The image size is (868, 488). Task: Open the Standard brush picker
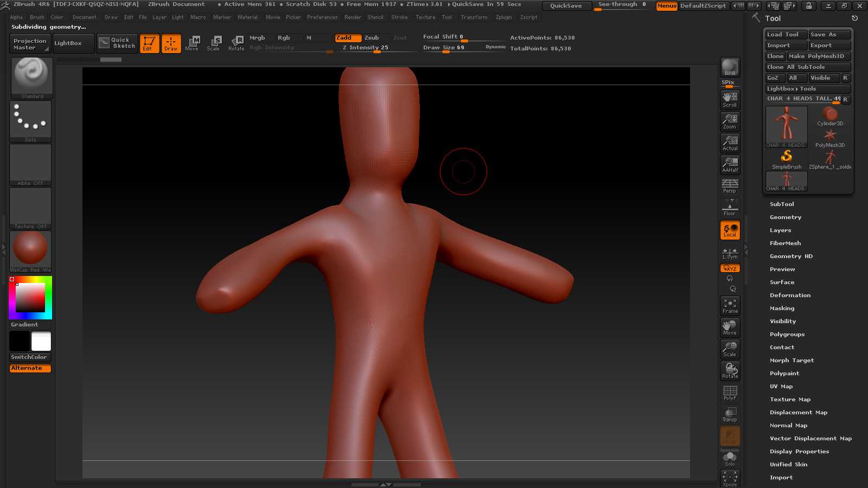(x=31, y=78)
